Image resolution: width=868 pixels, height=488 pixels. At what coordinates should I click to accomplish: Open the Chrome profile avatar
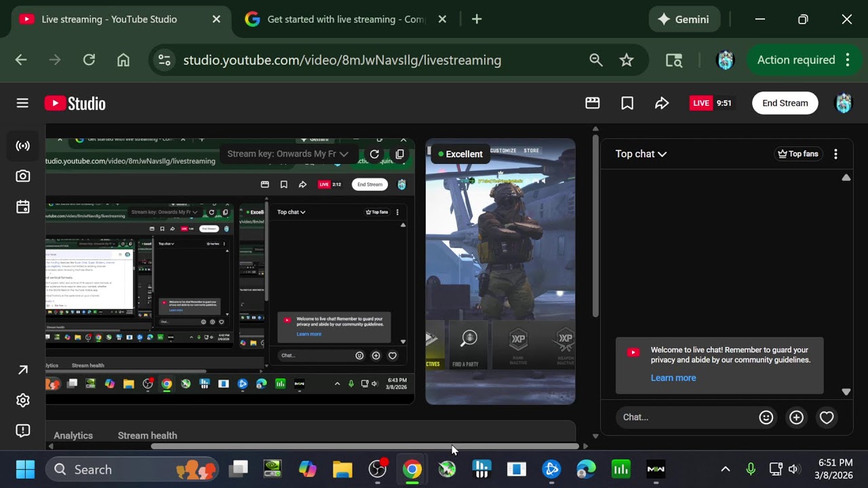point(726,60)
